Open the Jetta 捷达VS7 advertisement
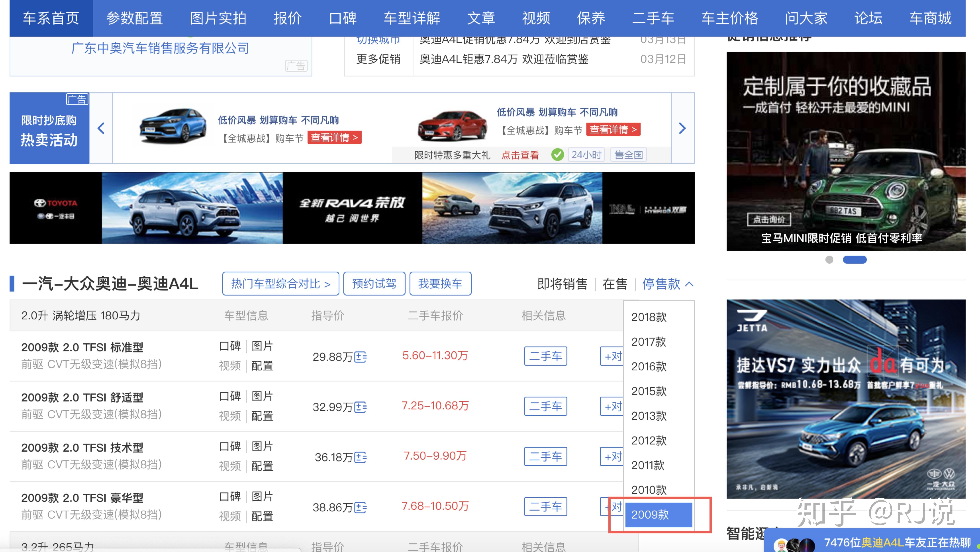 (846, 399)
